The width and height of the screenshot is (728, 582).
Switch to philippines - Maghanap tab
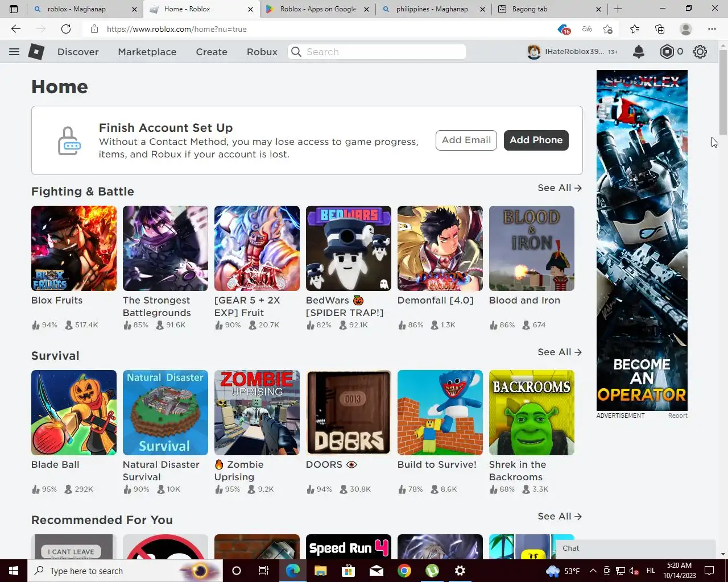coord(432,9)
